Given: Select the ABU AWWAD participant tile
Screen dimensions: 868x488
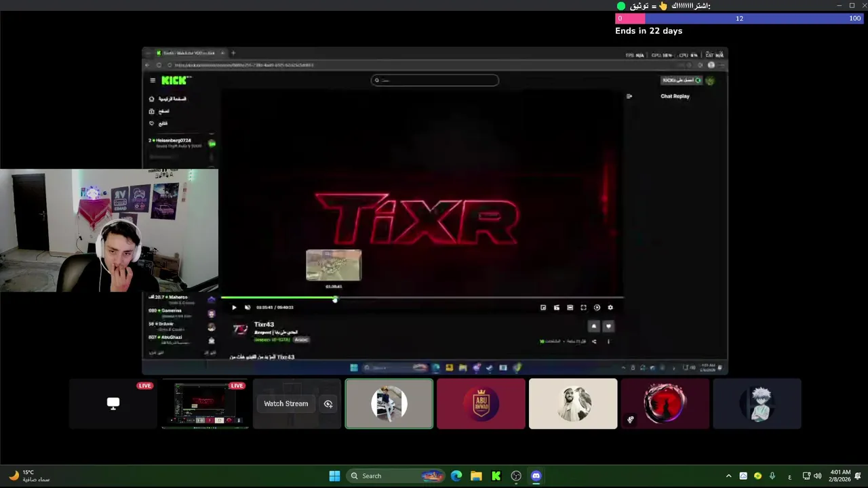Looking at the screenshot, I should pos(481,404).
